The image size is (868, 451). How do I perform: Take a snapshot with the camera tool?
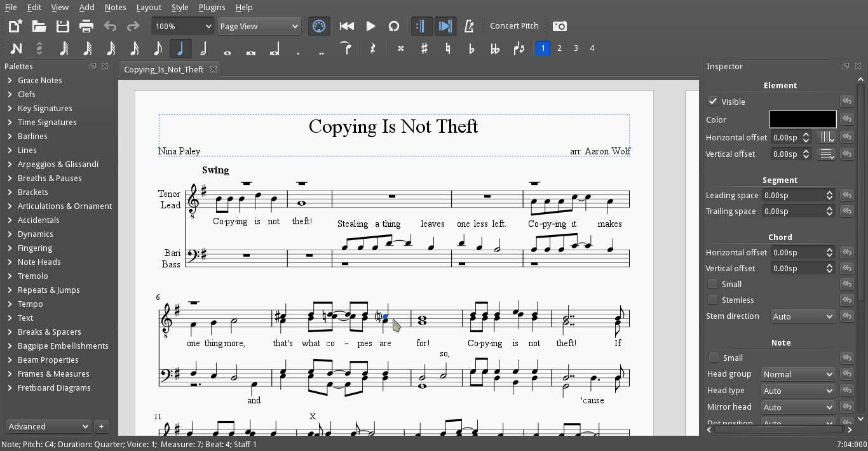click(559, 26)
